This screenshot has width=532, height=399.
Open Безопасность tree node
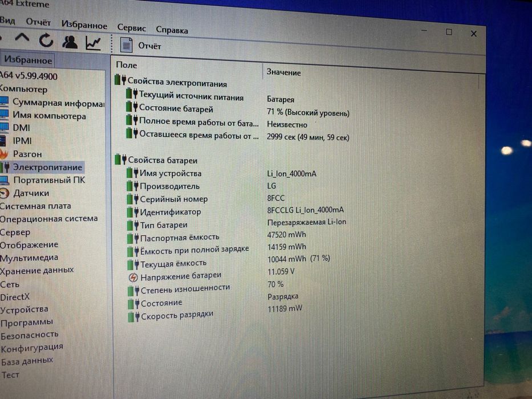[x=30, y=335]
